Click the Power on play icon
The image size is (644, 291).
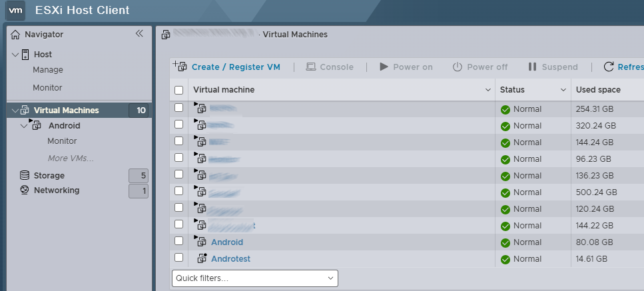pos(384,67)
